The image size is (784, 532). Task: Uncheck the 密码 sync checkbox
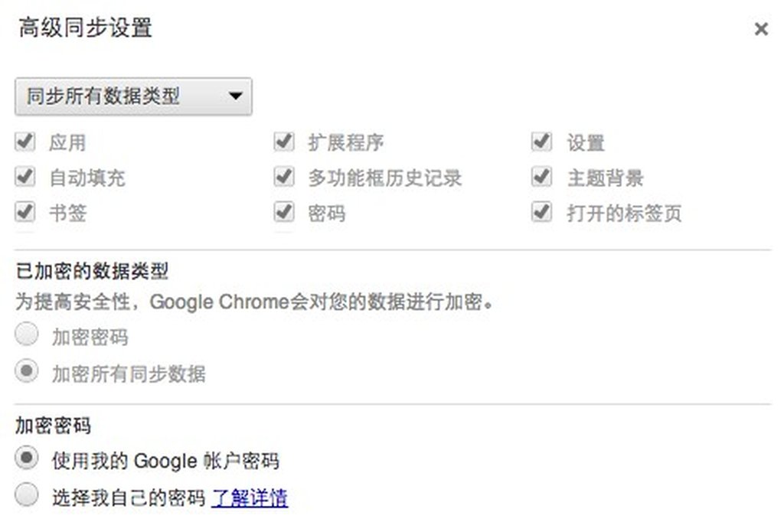click(284, 211)
